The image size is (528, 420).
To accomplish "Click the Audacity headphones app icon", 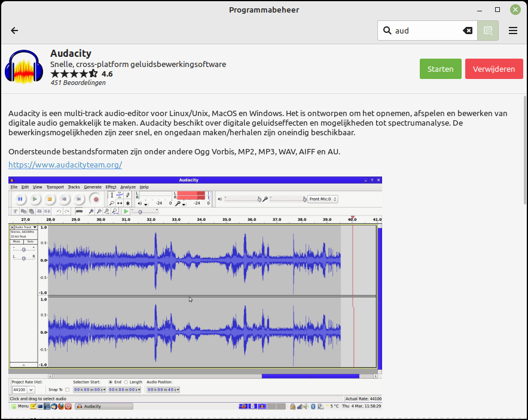I will tap(24, 66).
